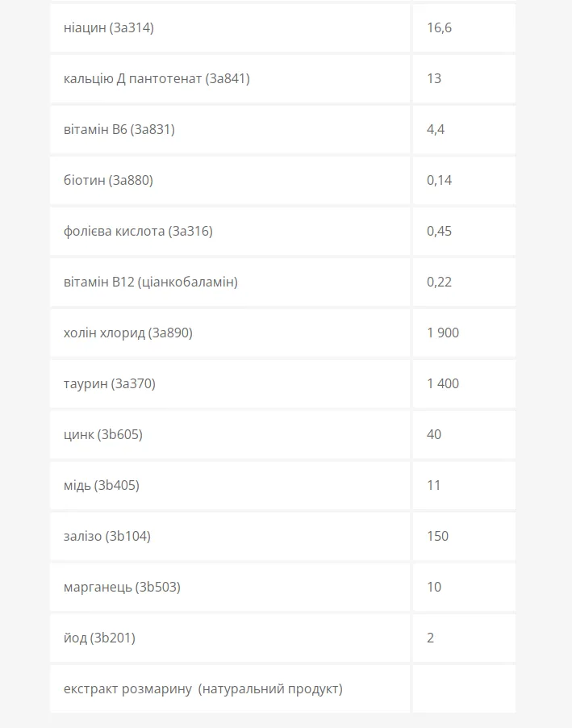
Task: Click залізо (3b104) ingredient text
Action: click(x=106, y=536)
